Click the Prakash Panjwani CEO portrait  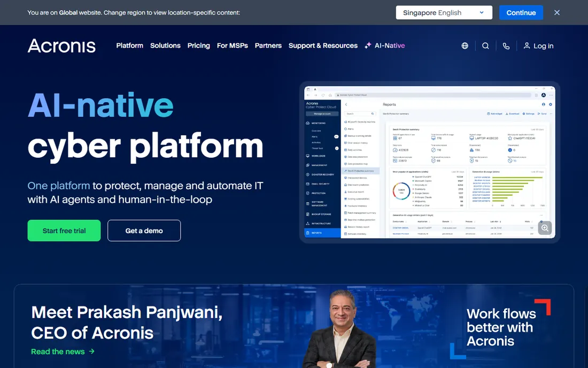click(x=341, y=328)
